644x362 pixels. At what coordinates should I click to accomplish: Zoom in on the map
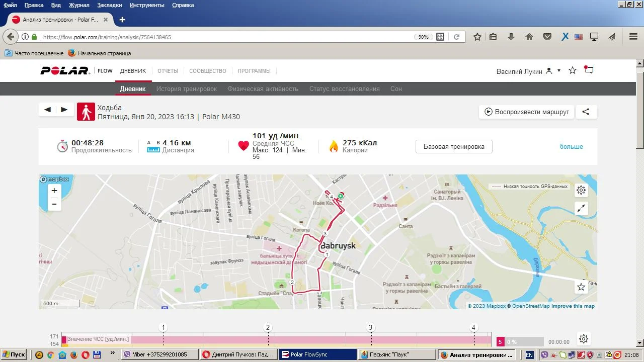point(54,191)
